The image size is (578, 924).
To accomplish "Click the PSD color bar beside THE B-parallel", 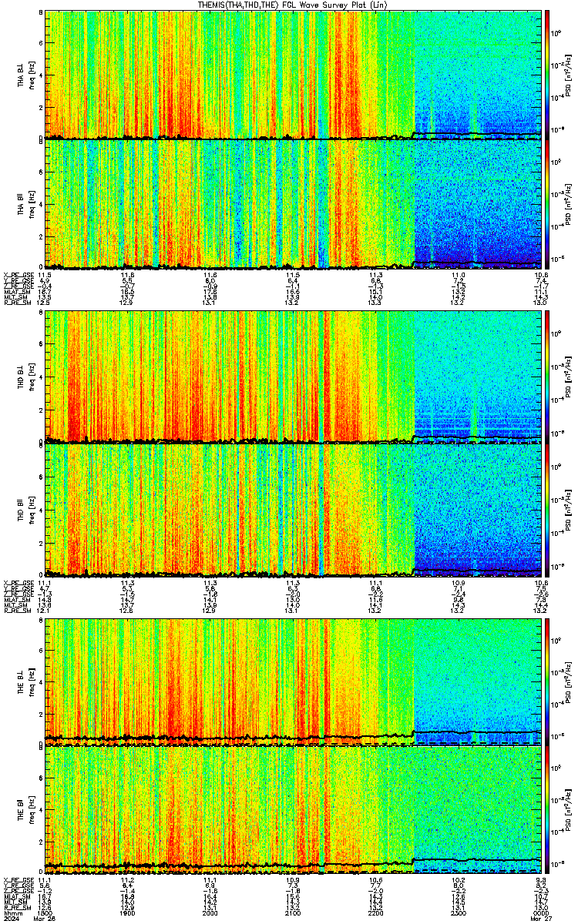I will tap(547, 811).
